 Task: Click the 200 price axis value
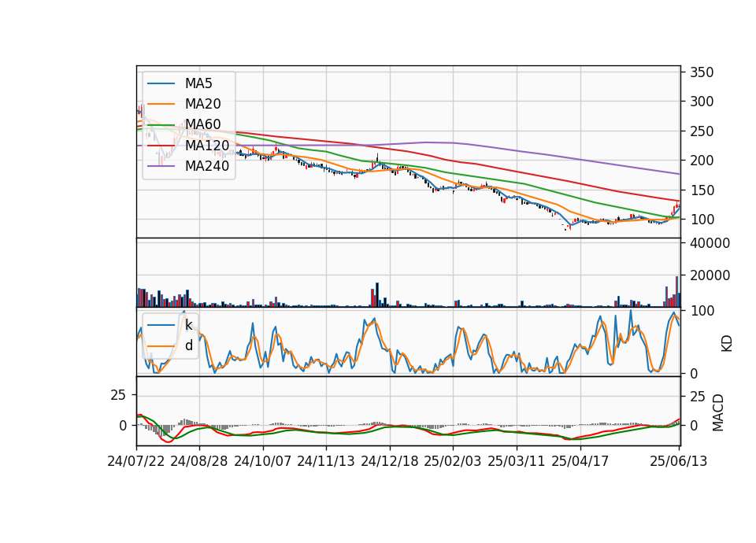pyautogui.click(x=702, y=161)
